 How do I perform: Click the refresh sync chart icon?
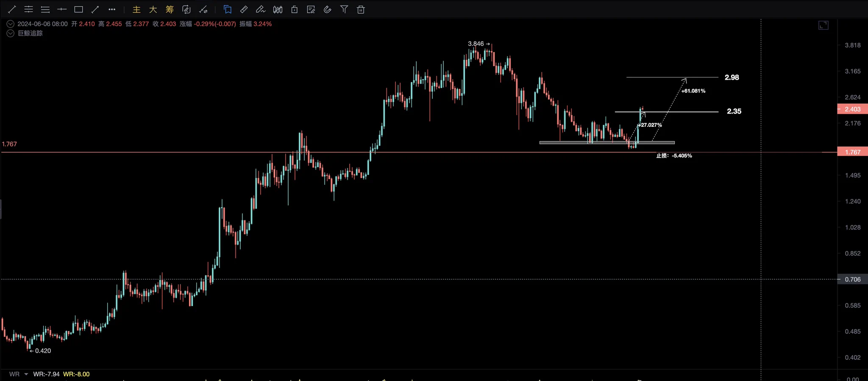click(x=186, y=9)
